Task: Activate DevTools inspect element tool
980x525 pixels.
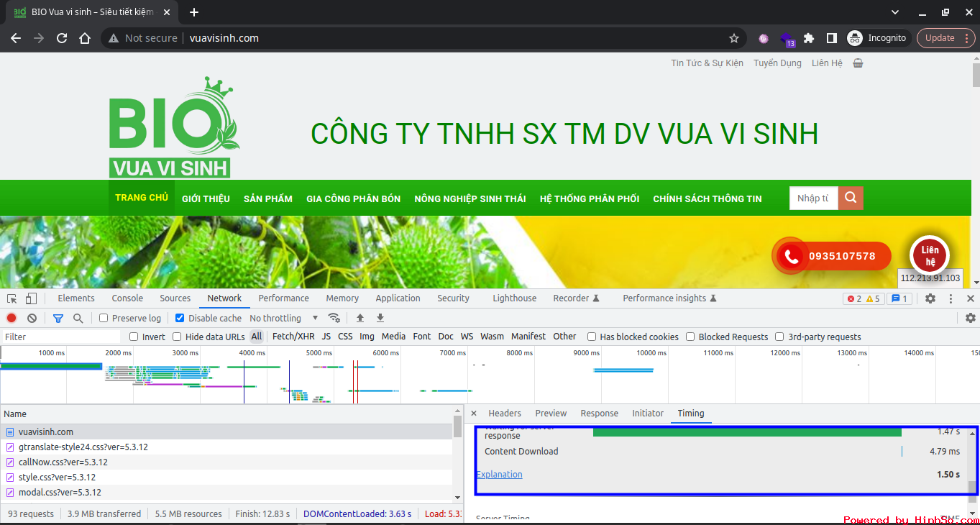Action: coord(12,298)
